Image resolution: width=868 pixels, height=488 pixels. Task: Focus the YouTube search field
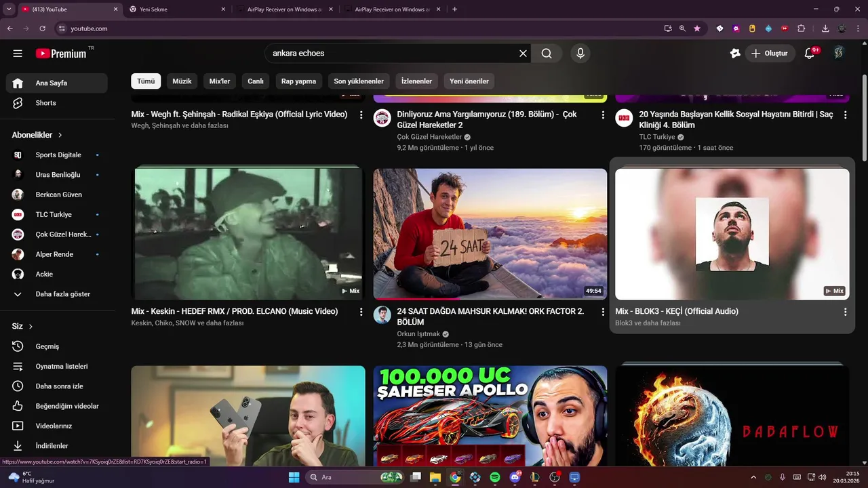393,54
